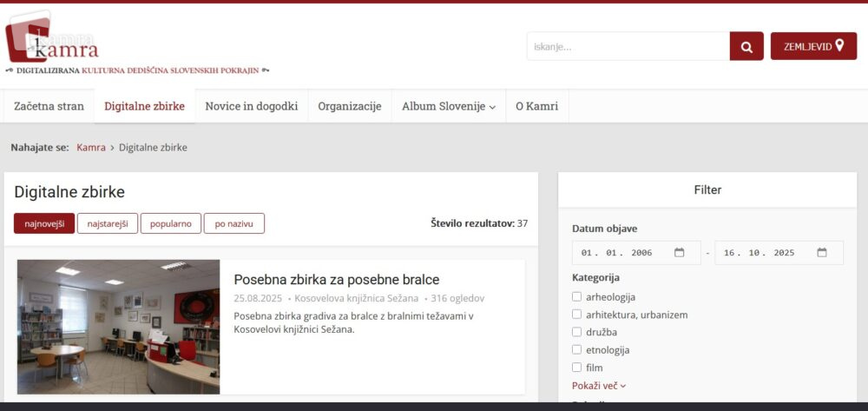Click the Kamra breadcrumb link
This screenshot has height=411, width=868.
[x=90, y=148]
